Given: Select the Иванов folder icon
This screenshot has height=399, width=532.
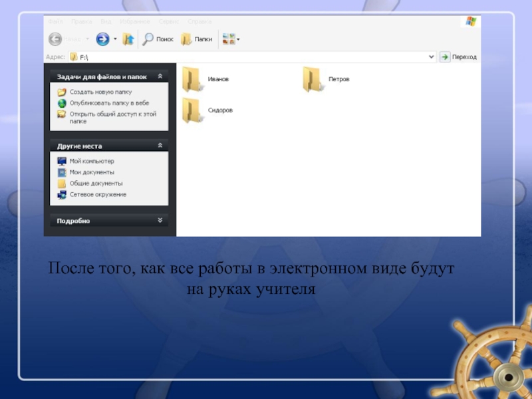Looking at the screenshot, I should 192,79.
